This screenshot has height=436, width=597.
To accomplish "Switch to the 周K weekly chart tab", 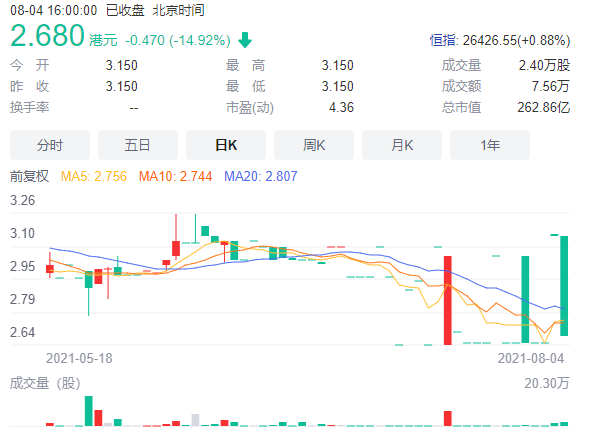I will [x=314, y=145].
